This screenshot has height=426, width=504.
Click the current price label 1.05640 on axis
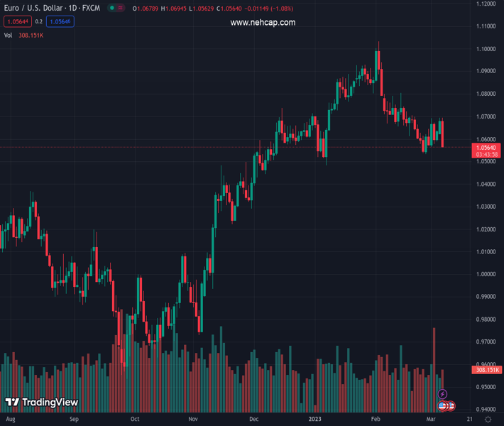(x=486, y=147)
